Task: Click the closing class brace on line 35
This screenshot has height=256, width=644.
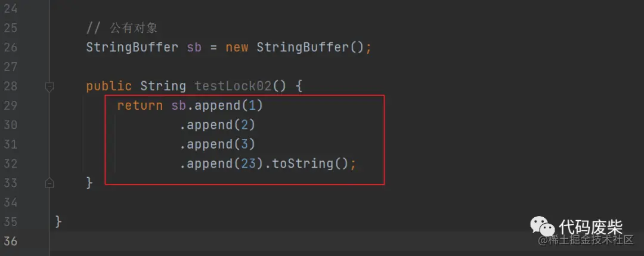Action: pos(58,223)
